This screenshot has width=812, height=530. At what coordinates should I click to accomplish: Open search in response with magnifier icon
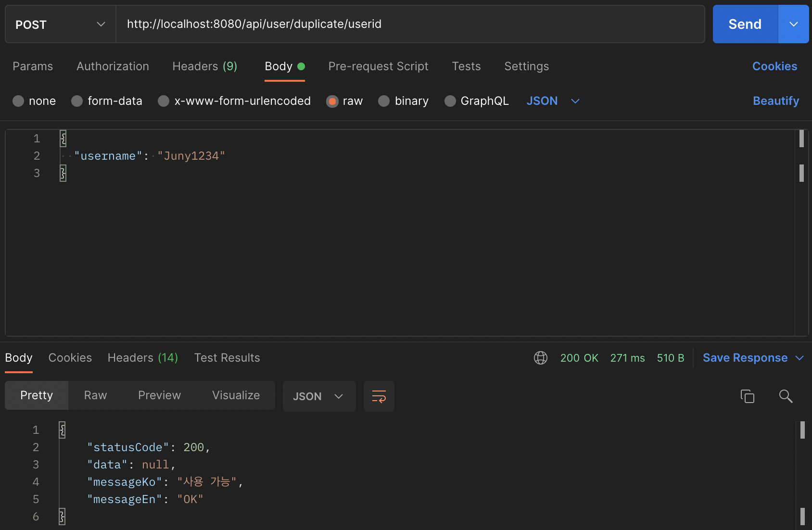[x=786, y=396]
